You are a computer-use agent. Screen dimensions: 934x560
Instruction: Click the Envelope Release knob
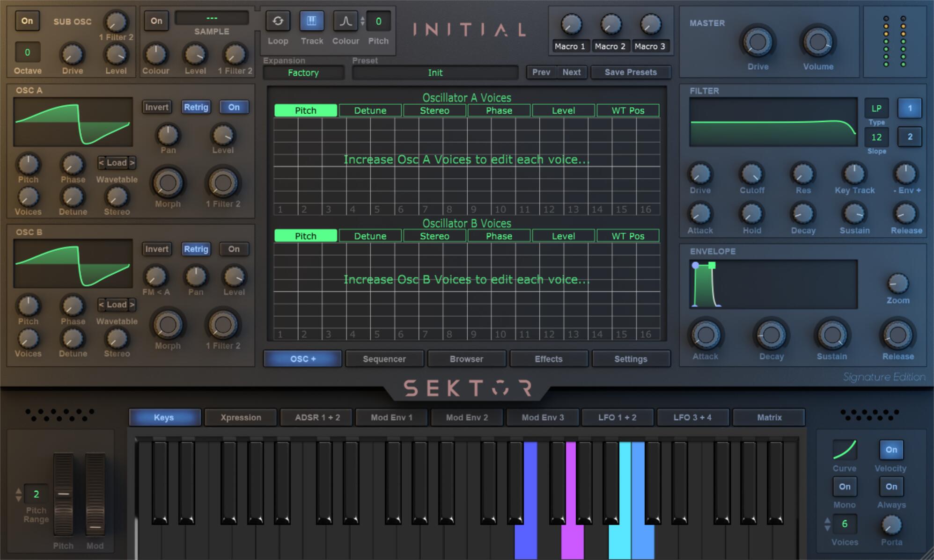coord(897,335)
